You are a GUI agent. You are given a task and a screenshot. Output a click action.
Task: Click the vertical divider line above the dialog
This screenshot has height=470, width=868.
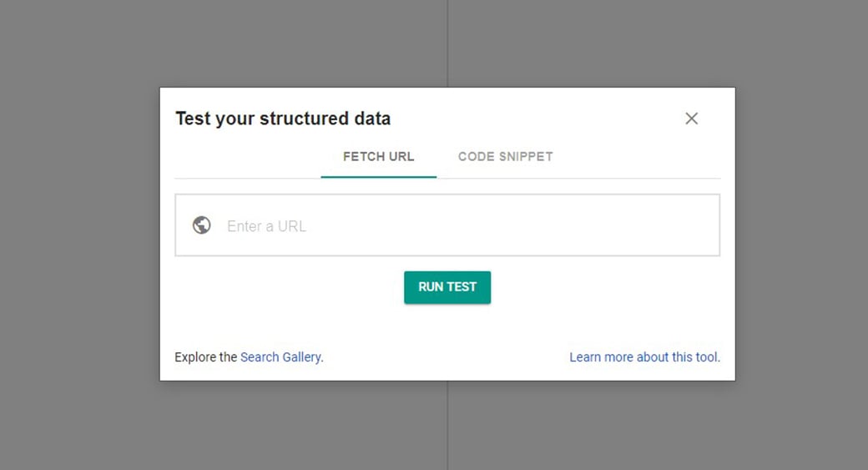tap(447, 42)
